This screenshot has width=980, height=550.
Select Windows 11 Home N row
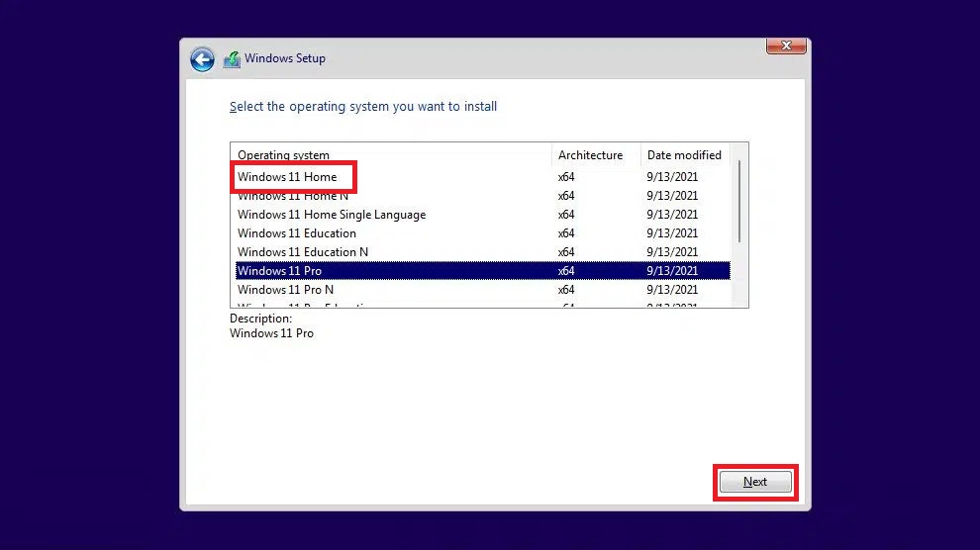click(x=482, y=196)
